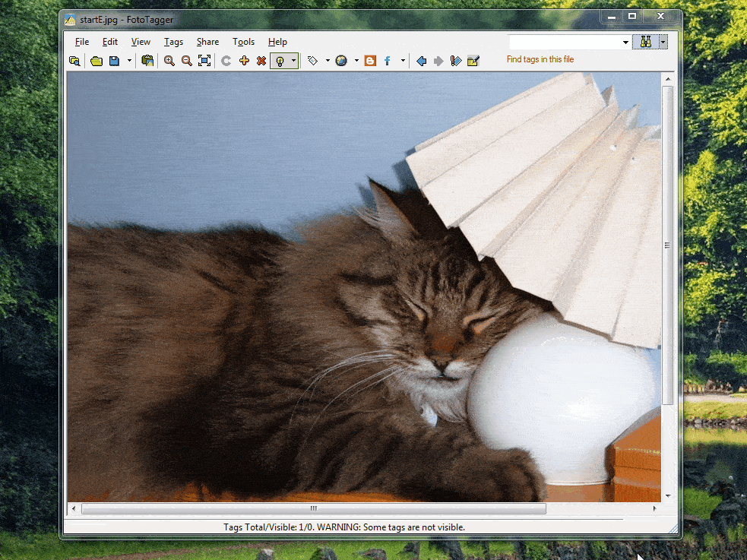Open the View menu
The height and width of the screenshot is (560, 747).
tap(141, 42)
